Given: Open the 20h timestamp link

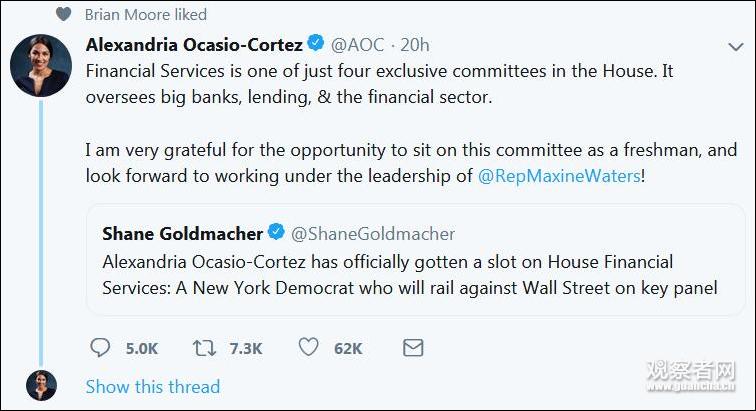Looking at the screenshot, I should pyautogui.click(x=415, y=44).
